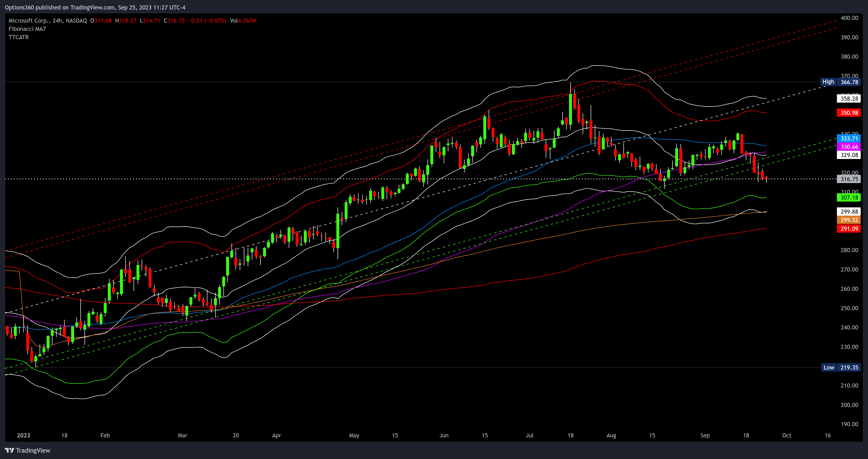Click the 333.71 blue price label

click(x=849, y=138)
